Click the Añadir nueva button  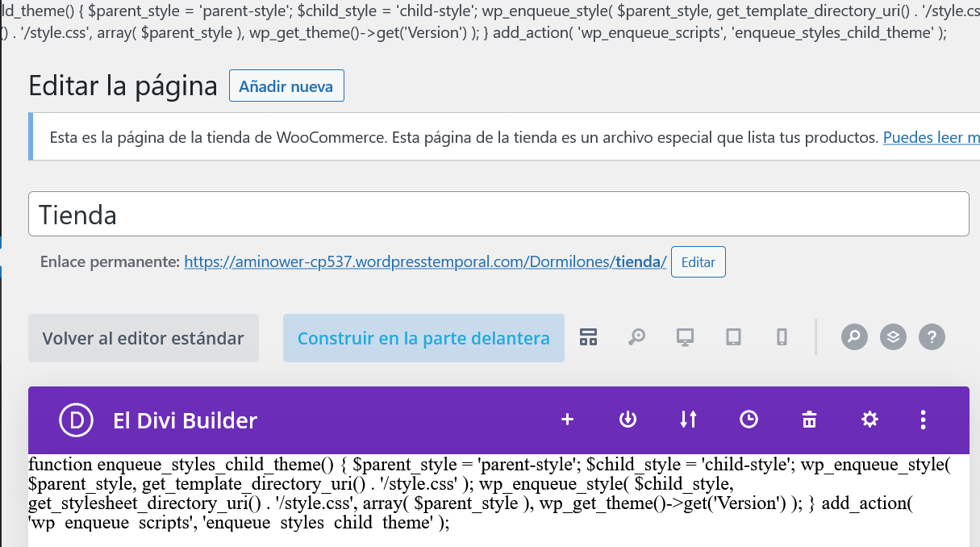coord(286,86)
